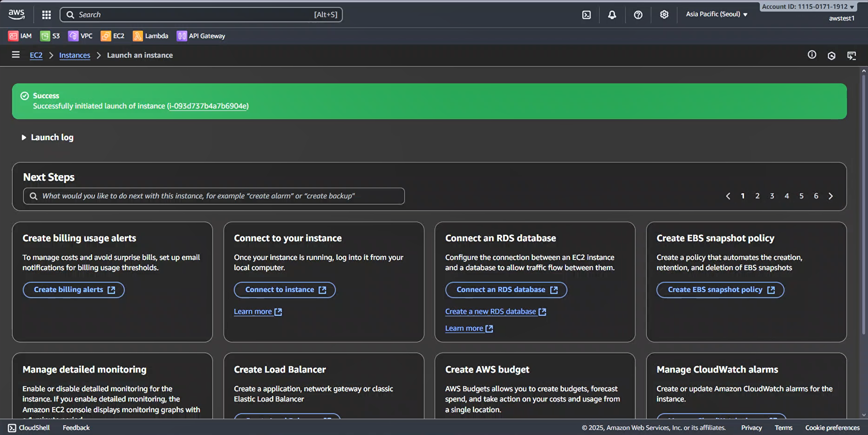
Task: Click the Instances breadcrumb link
Action: pyautogui.click(x=74, y=55)
